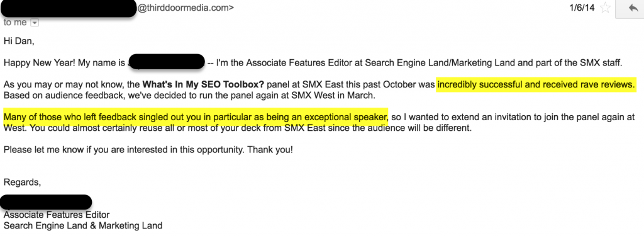This screenshot has width=644, height=236.
Task: Click the bold 'What's In My SEO Toolbox?' text
Action: point(203,86)
